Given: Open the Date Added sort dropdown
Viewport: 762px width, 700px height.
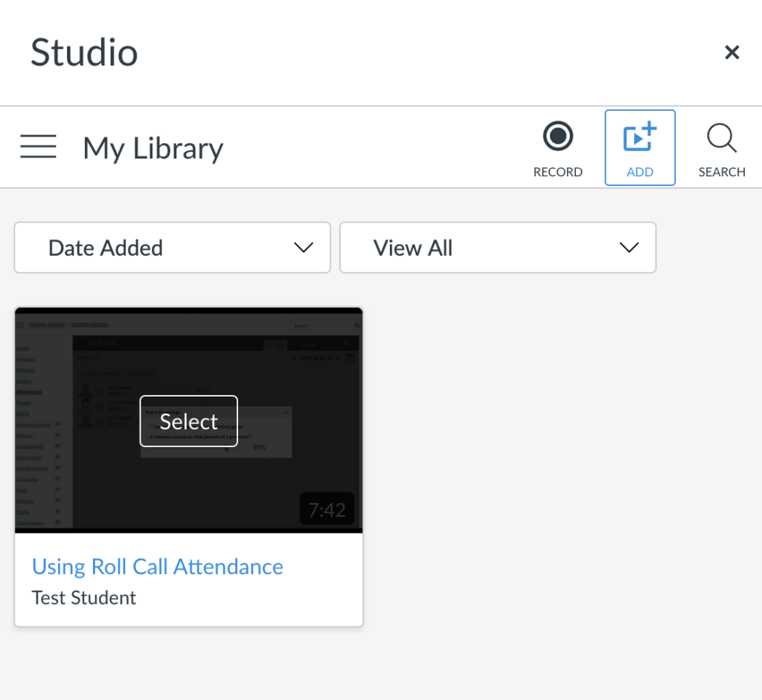Looking at the screenshot, I should click(x=172, y=248).
